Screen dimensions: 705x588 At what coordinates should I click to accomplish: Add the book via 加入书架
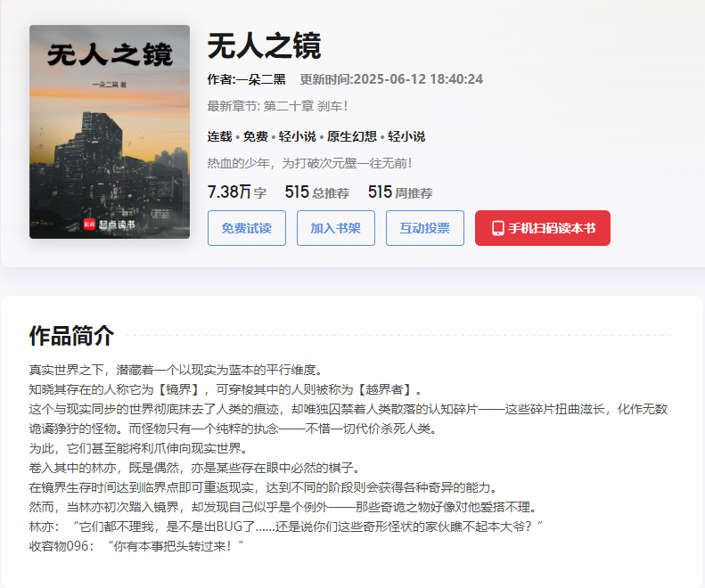pyautogui.click(x=335, y=228)
